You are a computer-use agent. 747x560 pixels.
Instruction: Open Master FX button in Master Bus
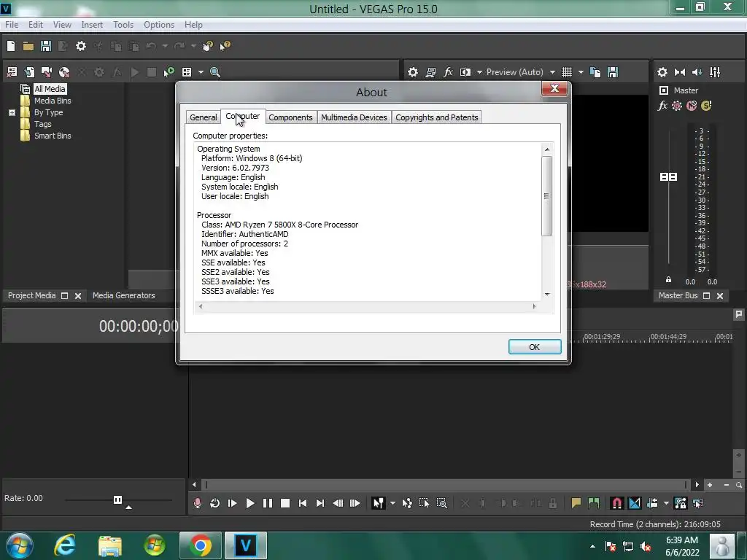(x=662, y=106)
